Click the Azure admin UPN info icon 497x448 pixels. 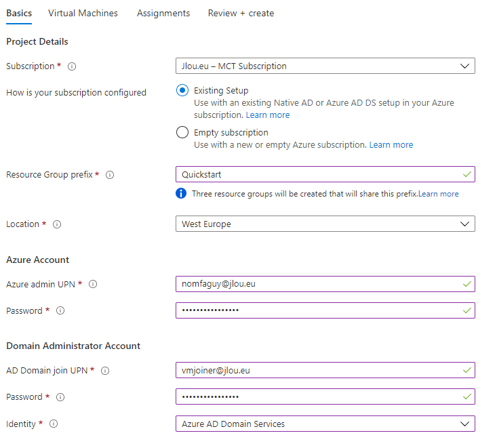point(93,284)
